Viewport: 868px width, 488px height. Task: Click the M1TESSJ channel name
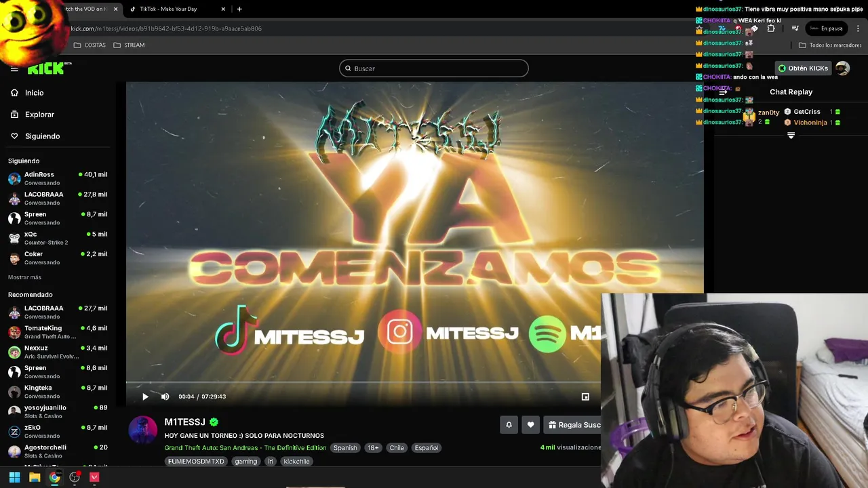[184, 422]
